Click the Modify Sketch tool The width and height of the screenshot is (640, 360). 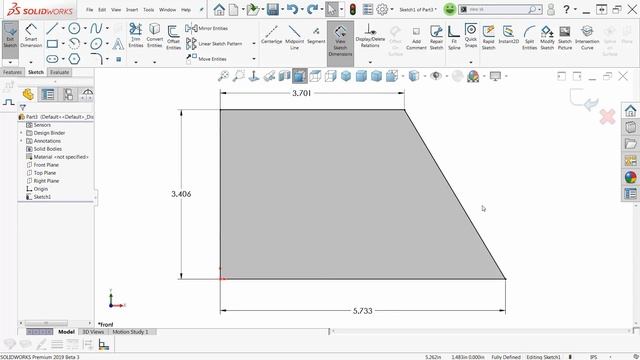tap(547, 38)
